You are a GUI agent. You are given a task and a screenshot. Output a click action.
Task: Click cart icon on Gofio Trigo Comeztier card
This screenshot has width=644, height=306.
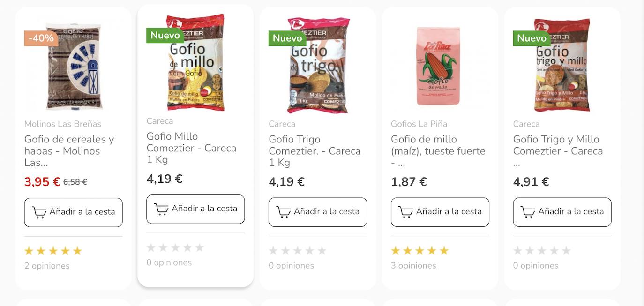click(x=284, y=212)
